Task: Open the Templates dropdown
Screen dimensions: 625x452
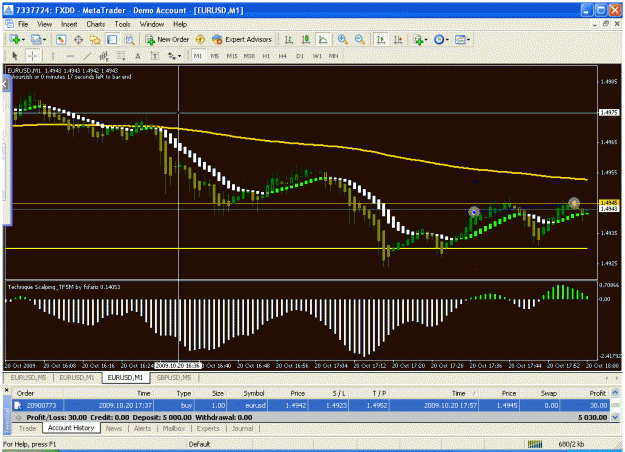Action: coord(462,39)
